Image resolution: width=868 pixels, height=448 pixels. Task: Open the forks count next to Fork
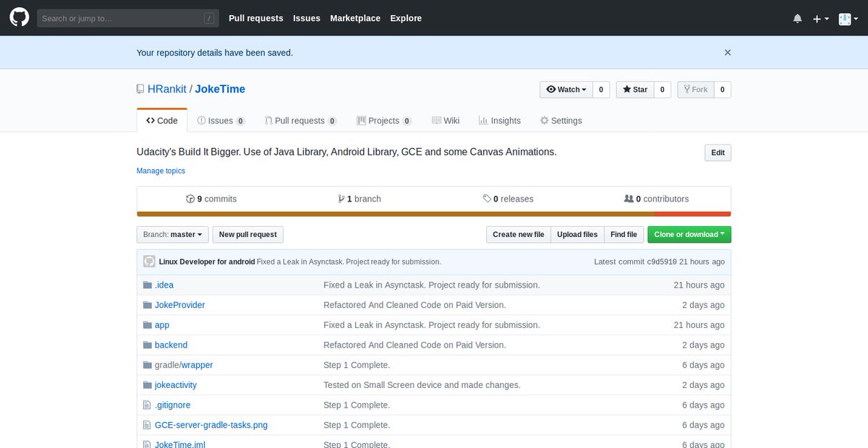click(x=723, y=90)
